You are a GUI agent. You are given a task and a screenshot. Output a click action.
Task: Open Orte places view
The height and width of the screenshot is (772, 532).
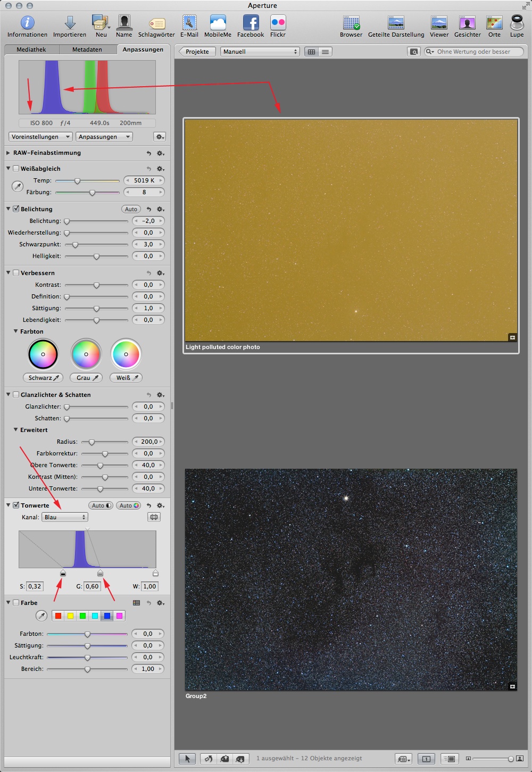point(494,23)
